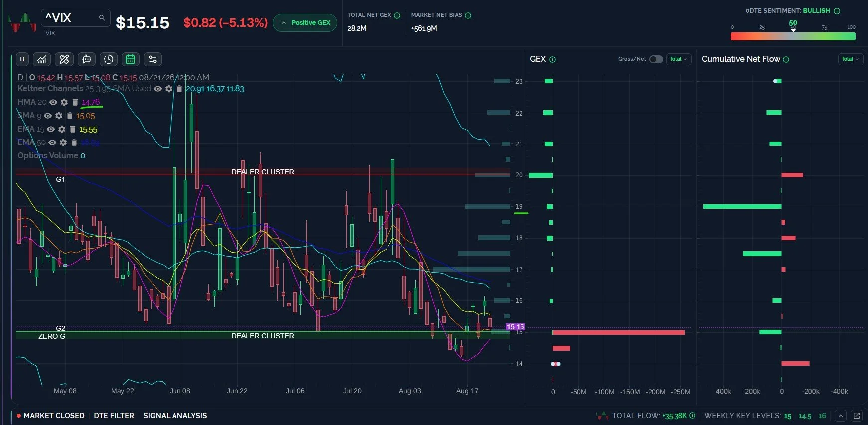
Task: Select weekly key level 14.5
Action: pyautogui.click(x=805, y=416)
